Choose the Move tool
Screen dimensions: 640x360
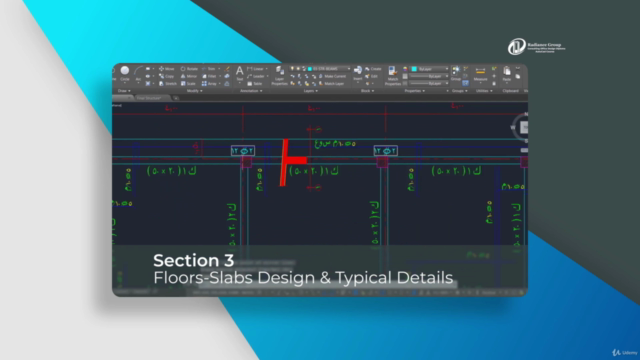coord(167,69)
